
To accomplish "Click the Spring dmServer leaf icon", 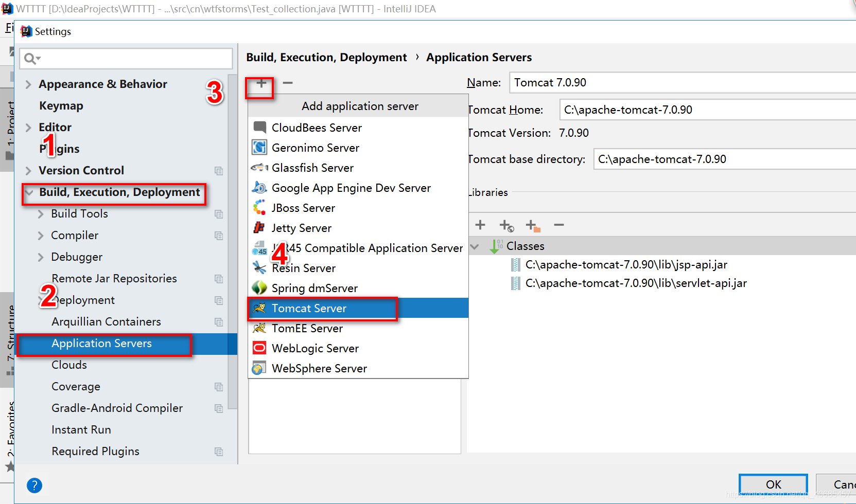I will (x=259, y=288).
